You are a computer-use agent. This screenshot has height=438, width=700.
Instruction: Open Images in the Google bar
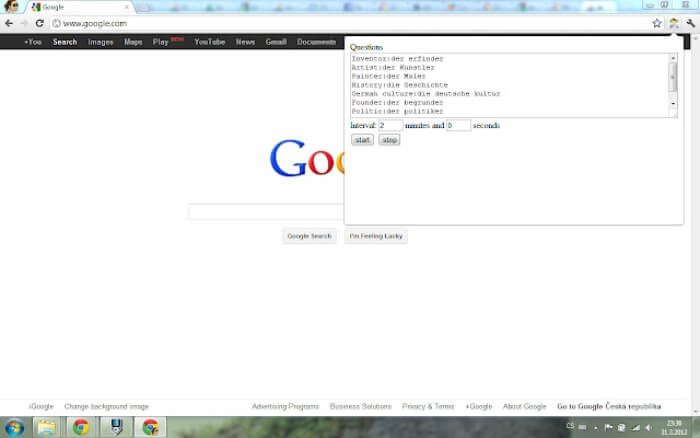[100, 42]
